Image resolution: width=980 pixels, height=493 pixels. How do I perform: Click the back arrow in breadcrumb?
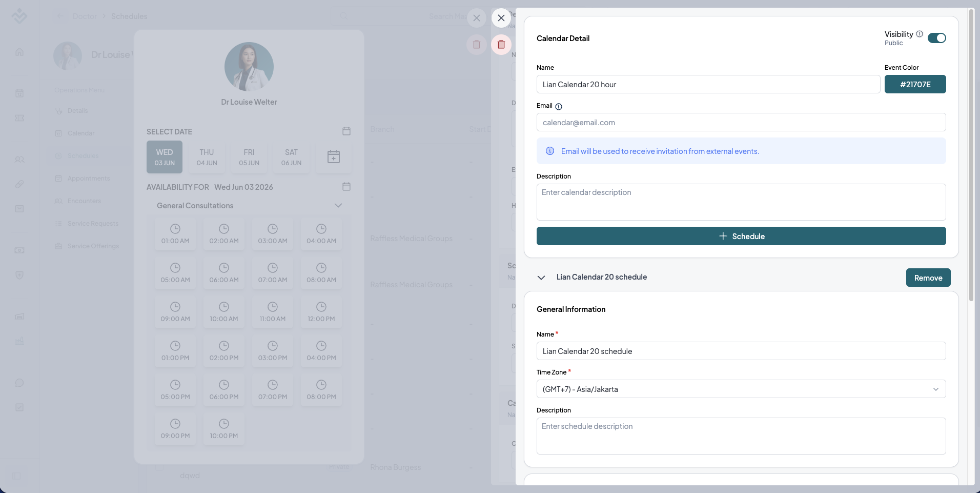pyautogui.click(x=60, y=16)
